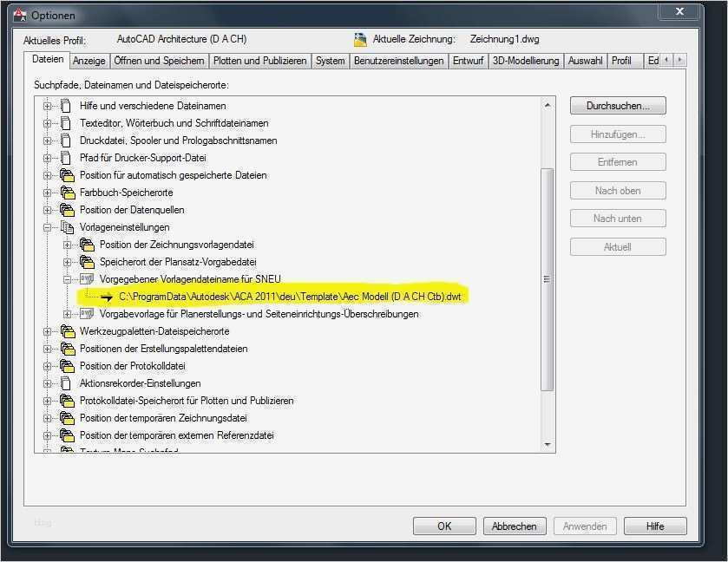The width and height of the screenshot is (728, 562).
Task: Open the Plotten und Publizieren tab
Action: coord(260,61)
